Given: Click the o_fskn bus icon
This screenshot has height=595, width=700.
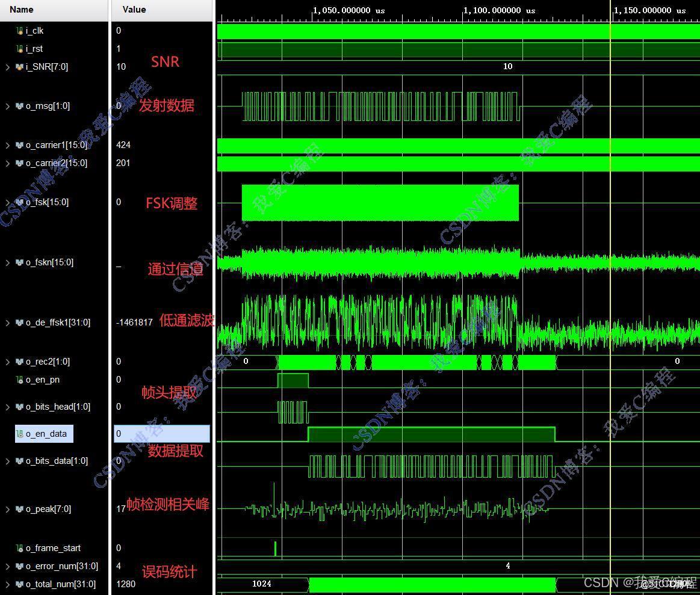Looking at the screenshot, I should tap(20, 262).
